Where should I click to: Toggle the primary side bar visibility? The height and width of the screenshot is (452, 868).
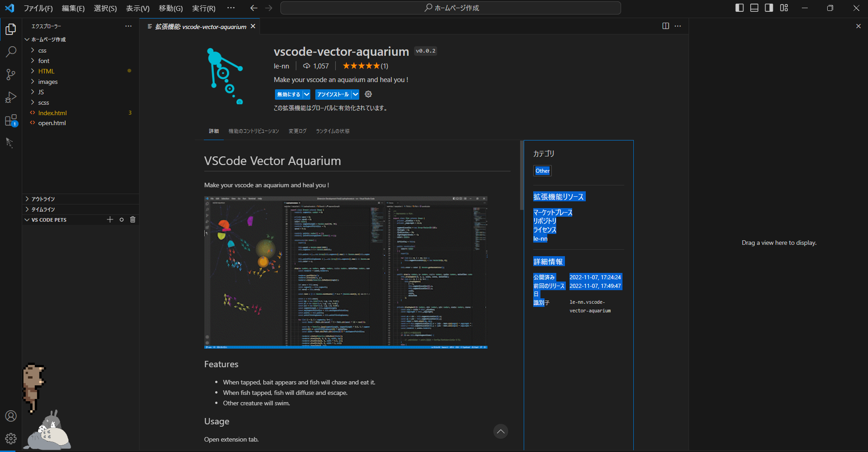point(739,8)
